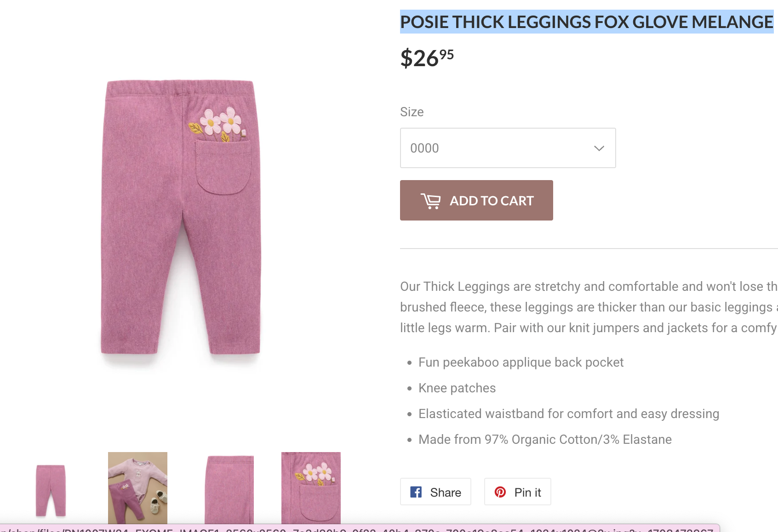Image resolution: width=778 pixels, height=532 pixels.
Task: Add the leggings to cart
Action: [x=476, y=200]
